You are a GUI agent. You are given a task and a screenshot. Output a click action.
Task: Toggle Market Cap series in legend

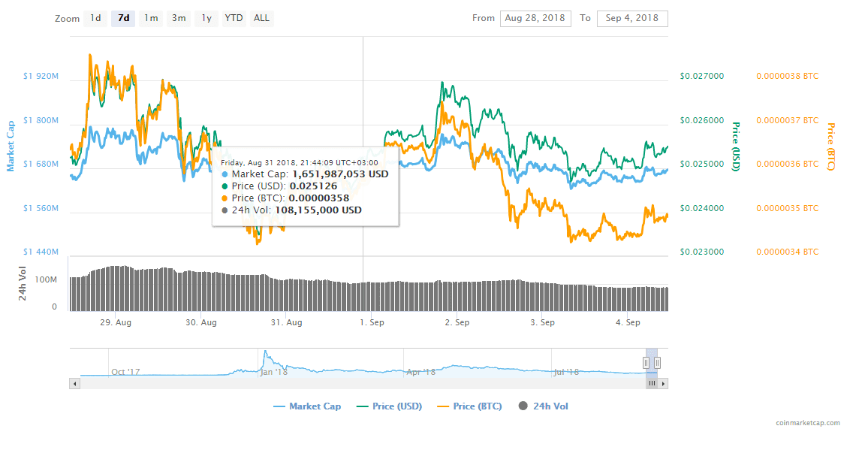click(x=307, y=406)
